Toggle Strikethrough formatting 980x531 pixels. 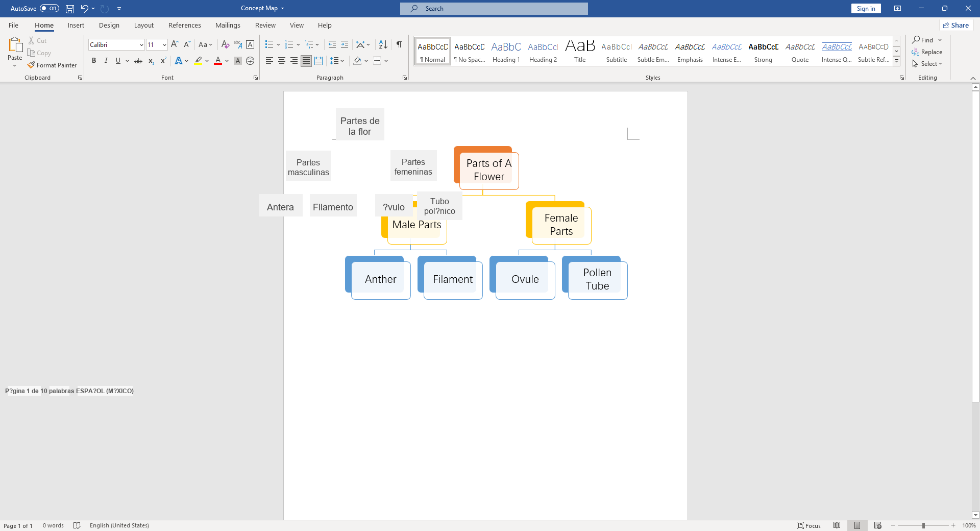(138, 61)
